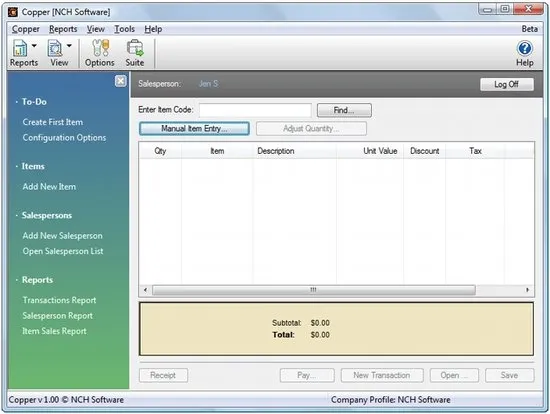This screenshot has height=414, width=550.
Task: Expand the View toolbar dropdown arrow
Action: click(x=69, y=46)
